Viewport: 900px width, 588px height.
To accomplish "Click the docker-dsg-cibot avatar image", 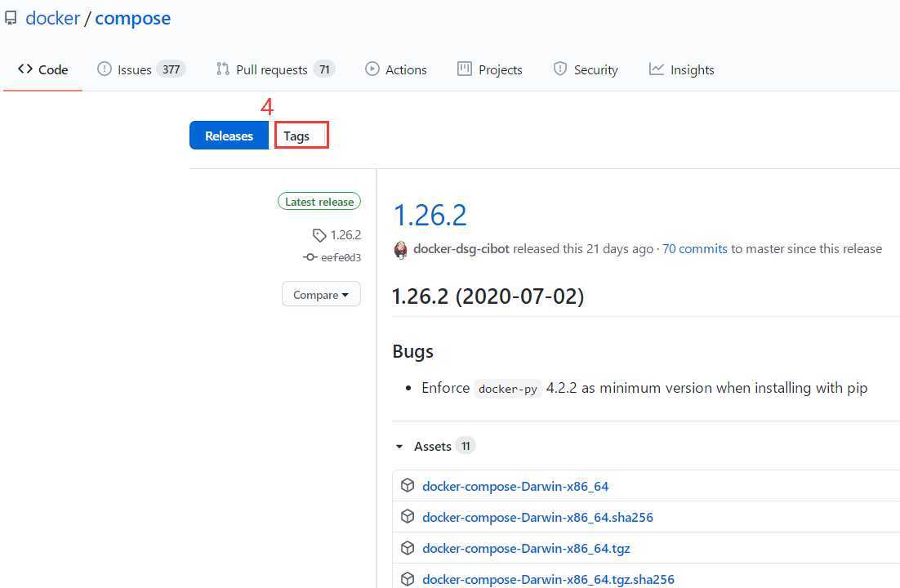I will pos(401,250).
